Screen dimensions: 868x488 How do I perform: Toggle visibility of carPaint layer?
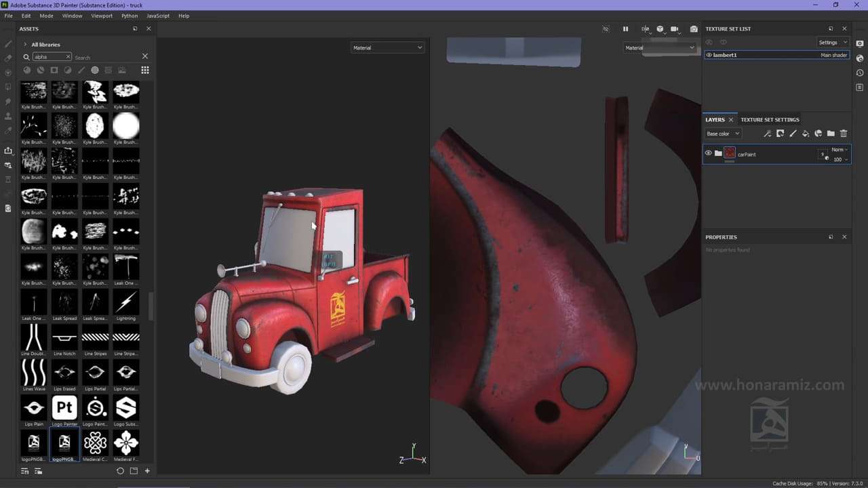click(708, 153)
